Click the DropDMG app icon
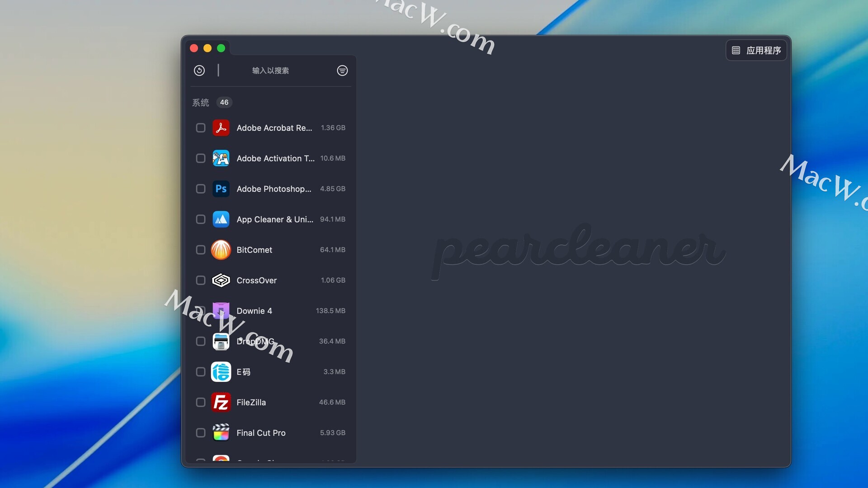This screenshot has width=868, height=488. (221, 342)
